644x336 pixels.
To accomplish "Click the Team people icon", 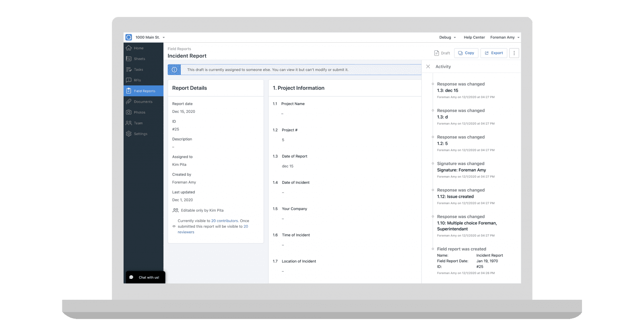I will [129, 123].
